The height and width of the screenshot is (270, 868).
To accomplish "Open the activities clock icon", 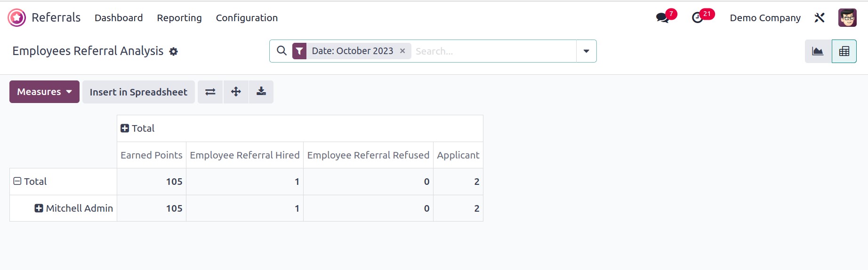I will click(698, 18).
